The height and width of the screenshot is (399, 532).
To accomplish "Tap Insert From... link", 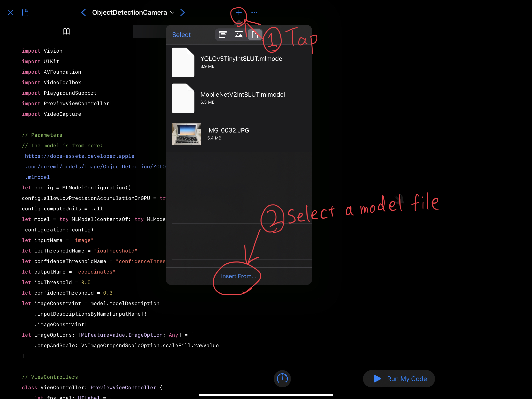I will pyautogui.click(x=239, y=276).
